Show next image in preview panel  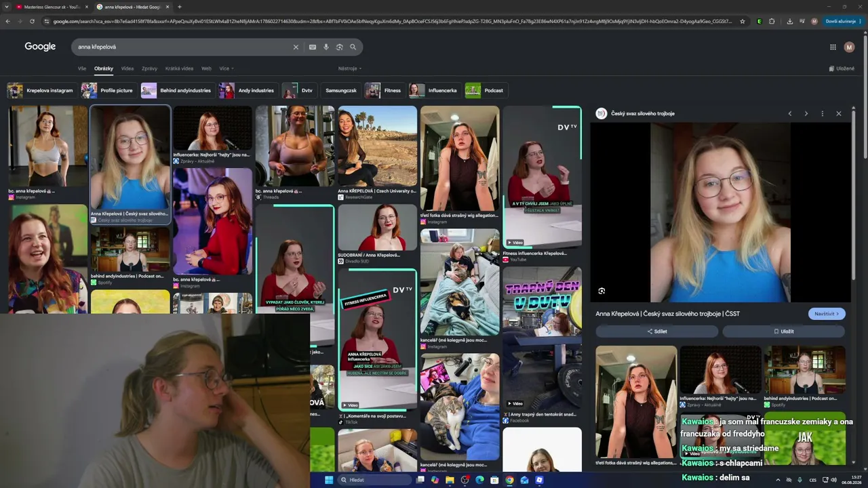click(x=806, y=113)
